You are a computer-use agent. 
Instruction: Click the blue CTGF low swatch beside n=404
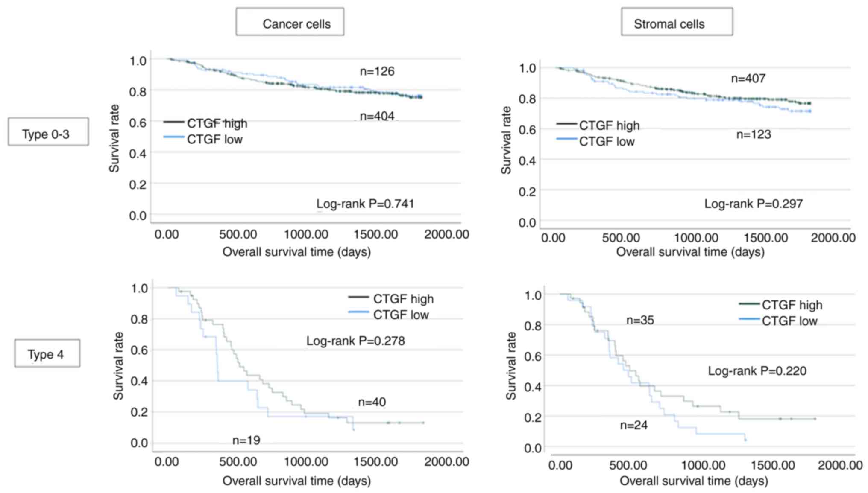(173, 137)
